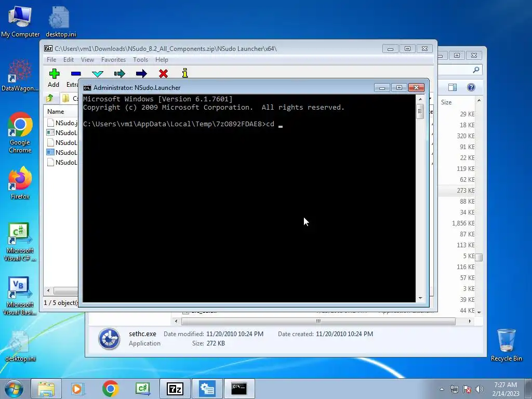532x399 pixels.
Task: Click the Action Center flag tray icon
Action: [467, 389]
